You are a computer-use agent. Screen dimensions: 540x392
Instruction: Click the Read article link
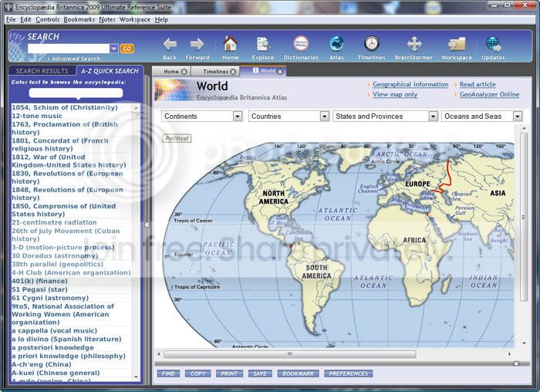[x=478, y=84]
